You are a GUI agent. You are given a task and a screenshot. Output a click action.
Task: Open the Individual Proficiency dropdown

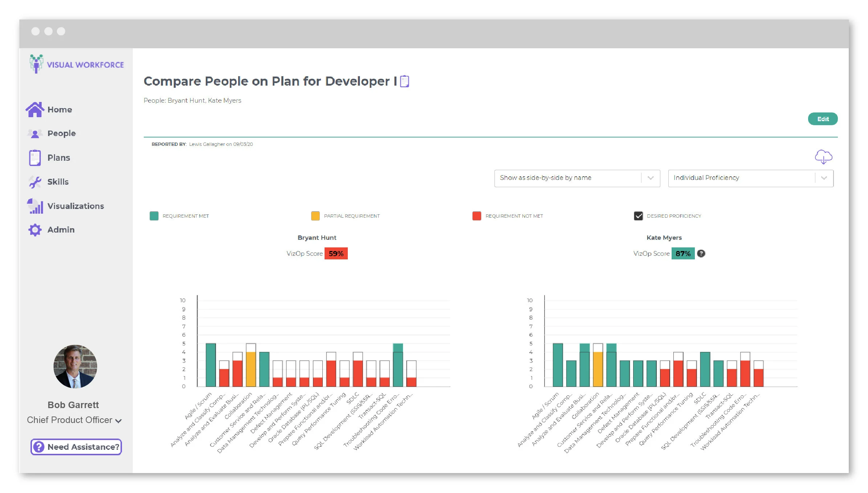(751, 178)
